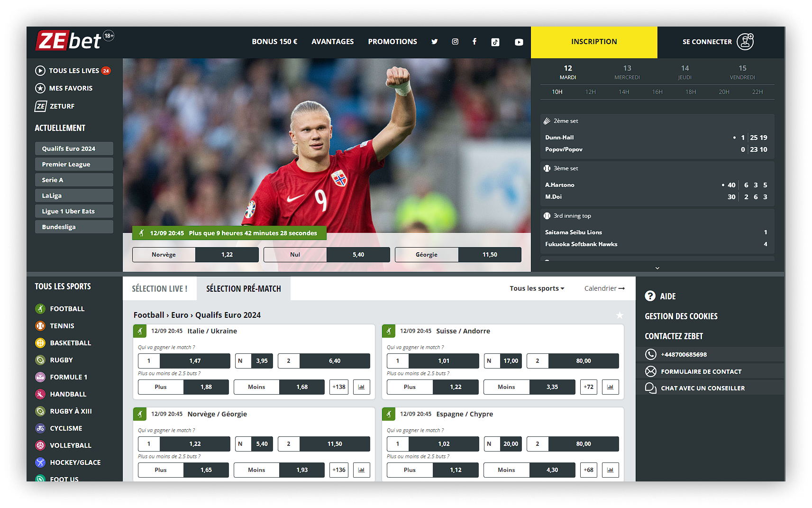
Task: Open statistics for the Italie / Ukraine match
Action: (x=361, y=387)
